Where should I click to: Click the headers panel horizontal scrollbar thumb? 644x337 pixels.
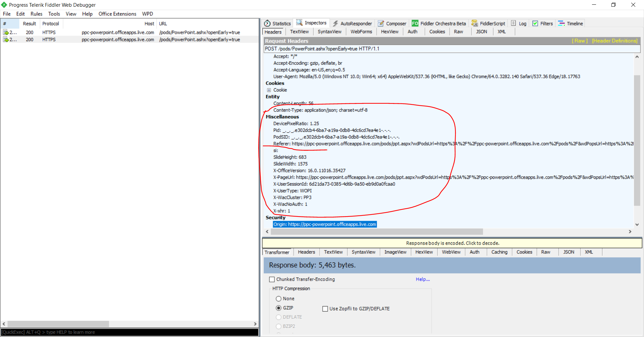pos(377,232)
